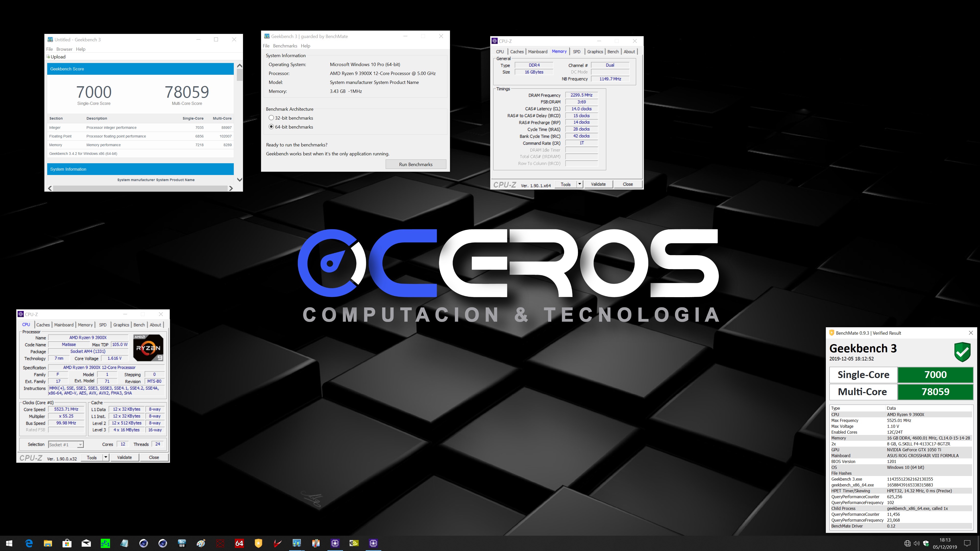Viewport: 980px width, 551px height.
Task: Click the Ryzen 9 logo in CPU-Z
Action: pos(148,347)
